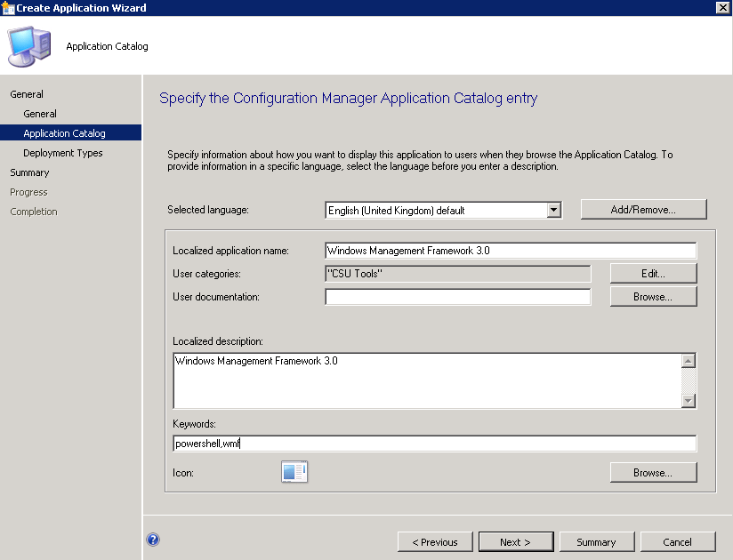The height and width of the screenshot is (560, 733).
Task: Click the wizard title bar icon
Action: coord(8,8)
